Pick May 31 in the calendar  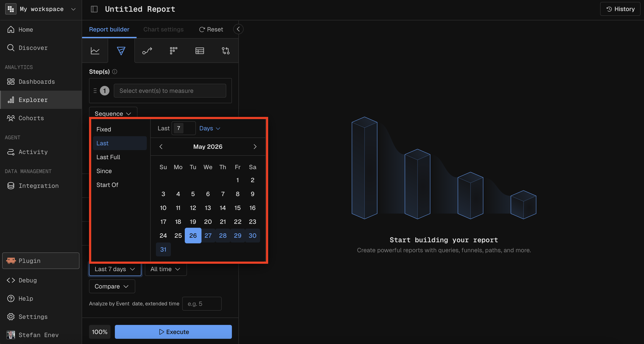tap(163, 250)
